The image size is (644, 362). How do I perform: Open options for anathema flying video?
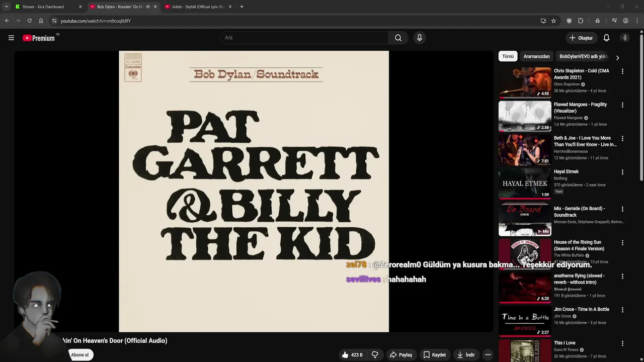pos(622,277)
